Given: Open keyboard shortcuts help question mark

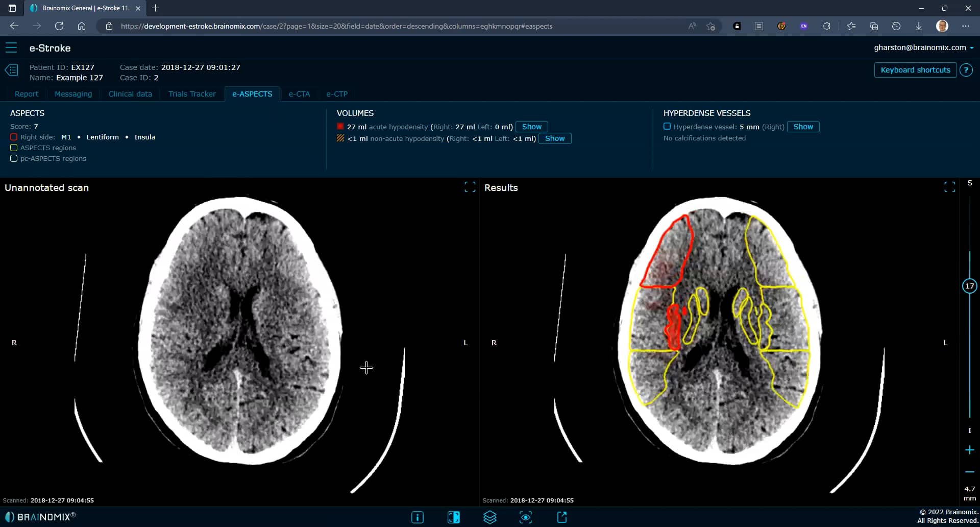Looking at the screenshot, I should pos(967,70).
